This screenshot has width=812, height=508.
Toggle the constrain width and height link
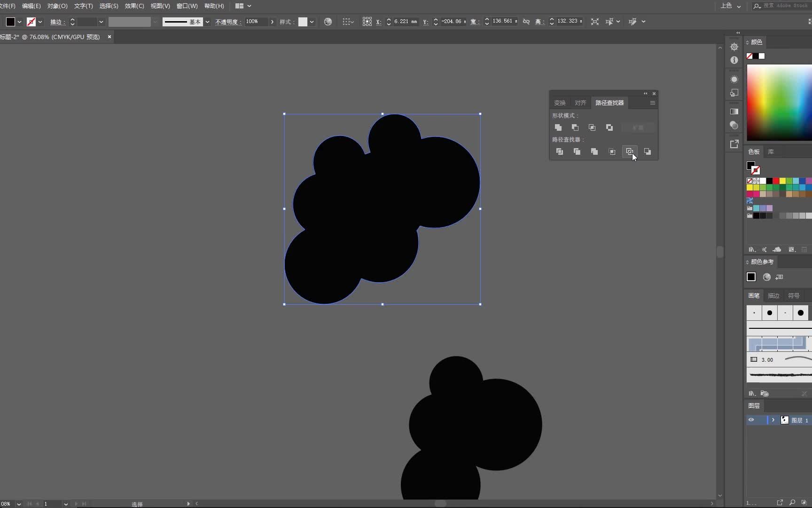[x=526, y=22]
